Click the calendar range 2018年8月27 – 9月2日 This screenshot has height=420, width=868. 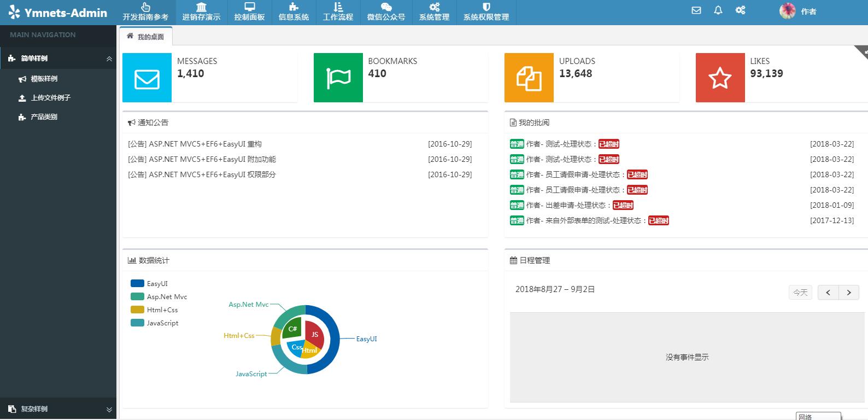coord(555,289)
